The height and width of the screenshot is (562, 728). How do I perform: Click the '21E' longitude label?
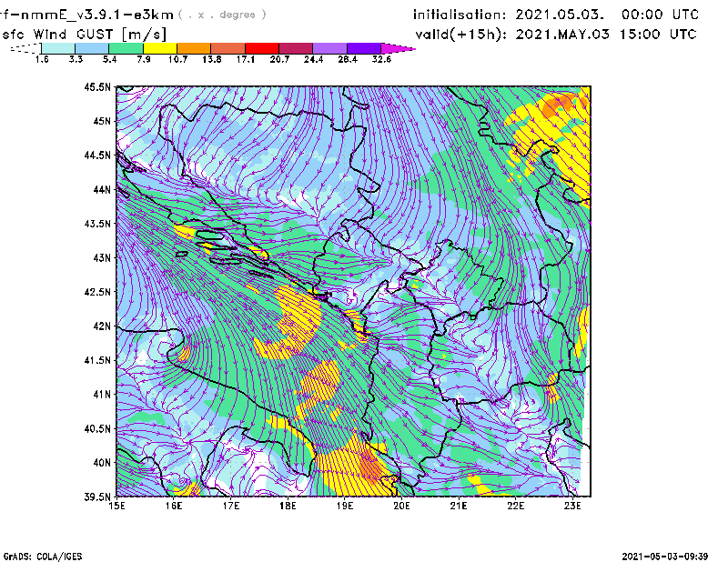click(x=459, y=506)
